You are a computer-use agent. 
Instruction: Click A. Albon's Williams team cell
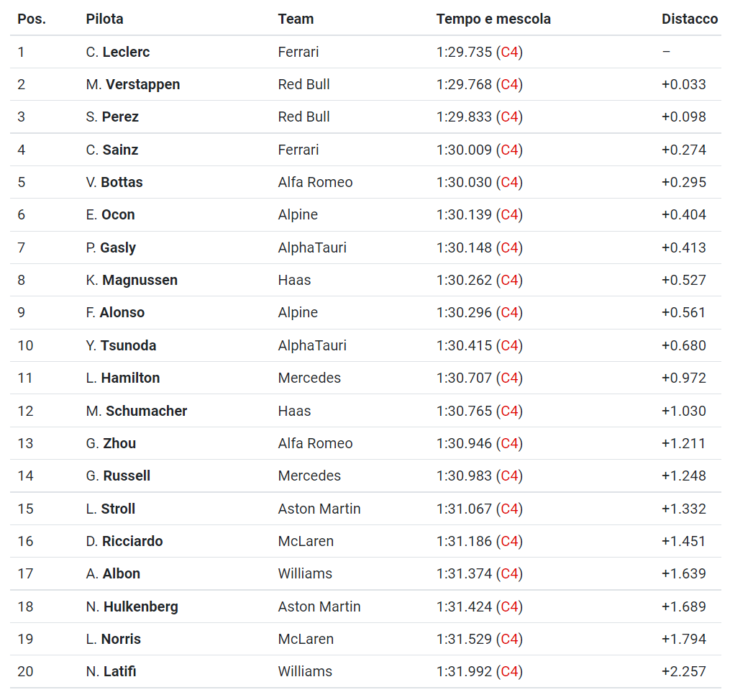tap(305, 573)
